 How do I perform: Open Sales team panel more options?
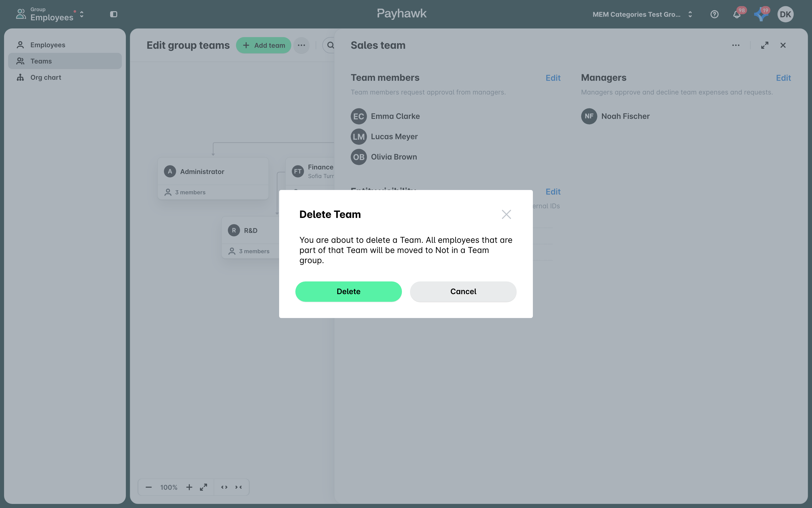click(736, 45)
